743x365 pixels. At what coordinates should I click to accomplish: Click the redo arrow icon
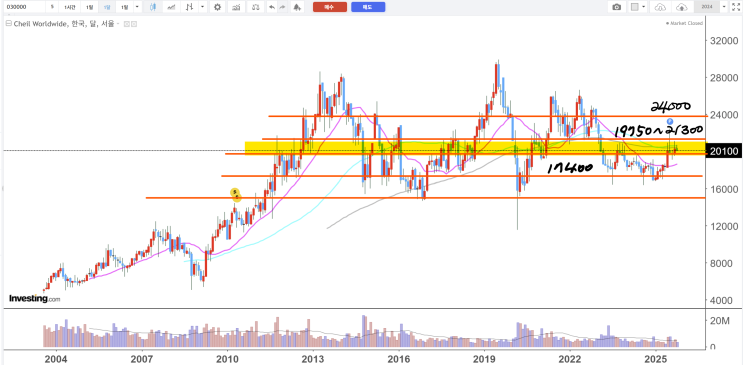pyautogui.click(x=282, y=7)
